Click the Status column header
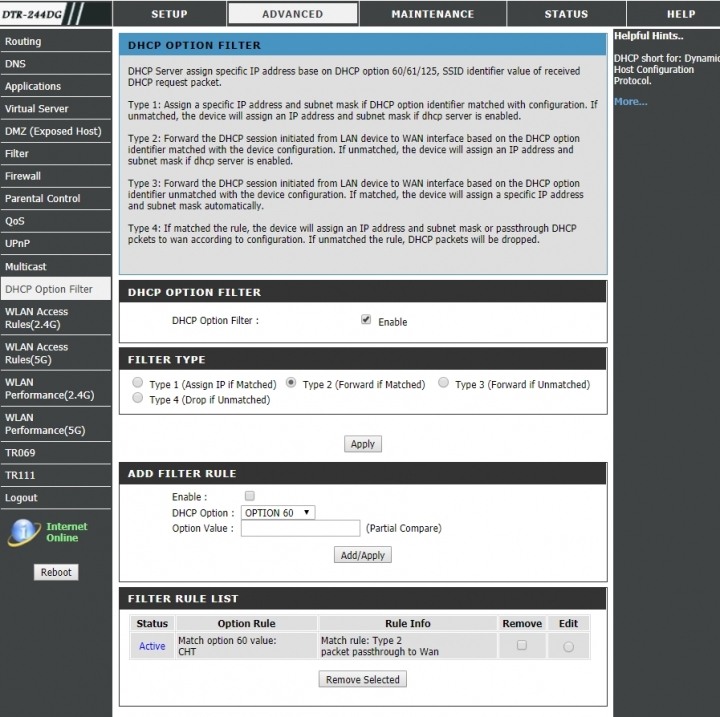Screen dimensions: 720x717 (152, 623)
